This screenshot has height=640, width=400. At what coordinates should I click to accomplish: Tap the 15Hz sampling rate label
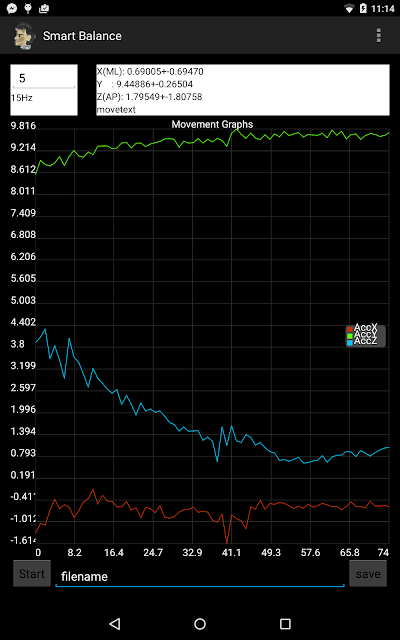22,98
